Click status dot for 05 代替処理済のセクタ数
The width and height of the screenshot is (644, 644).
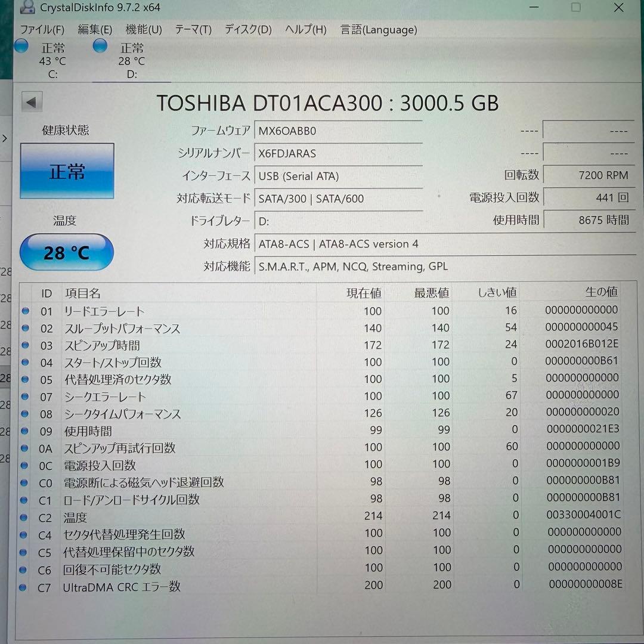pyautogui.click(x=25, y=379)
